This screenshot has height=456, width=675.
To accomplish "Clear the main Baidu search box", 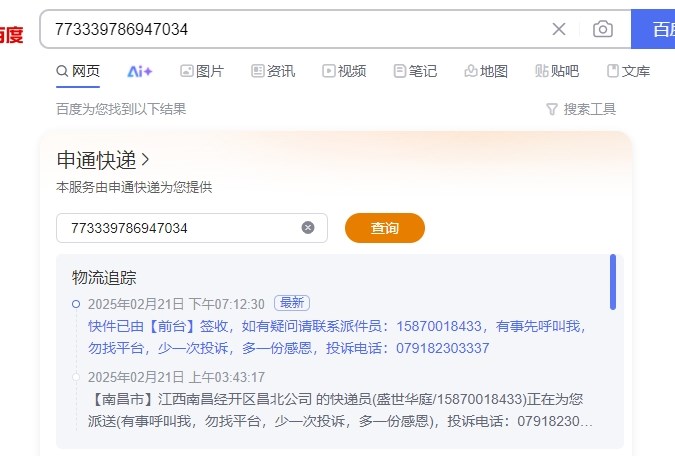I will pos(559,29).
